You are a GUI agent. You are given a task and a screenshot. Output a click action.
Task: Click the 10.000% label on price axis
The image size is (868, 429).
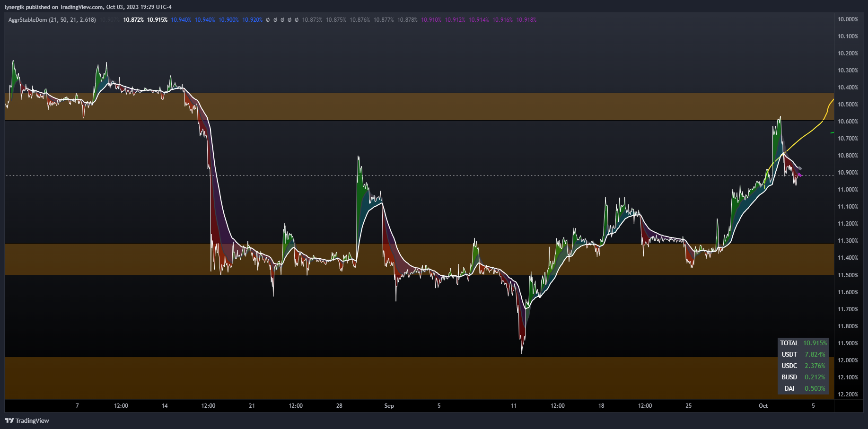(x=848, y=19)
